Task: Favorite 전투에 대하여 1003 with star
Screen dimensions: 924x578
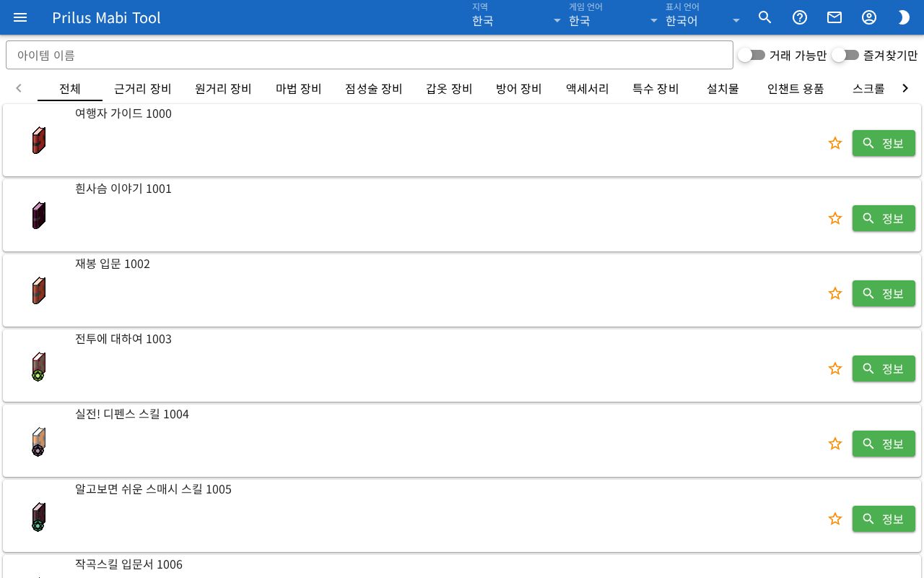Action: (x=835, y=368)
